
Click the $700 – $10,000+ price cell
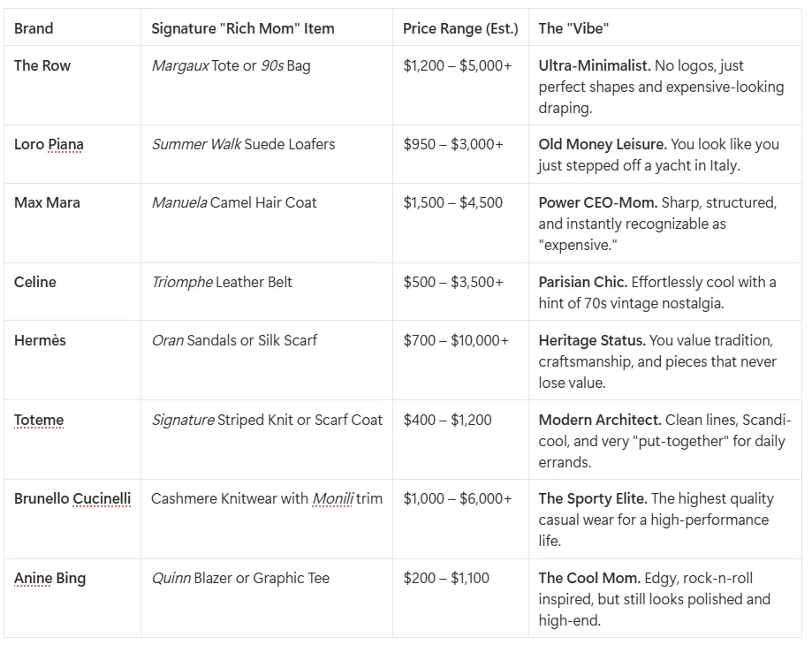(456, 340)
